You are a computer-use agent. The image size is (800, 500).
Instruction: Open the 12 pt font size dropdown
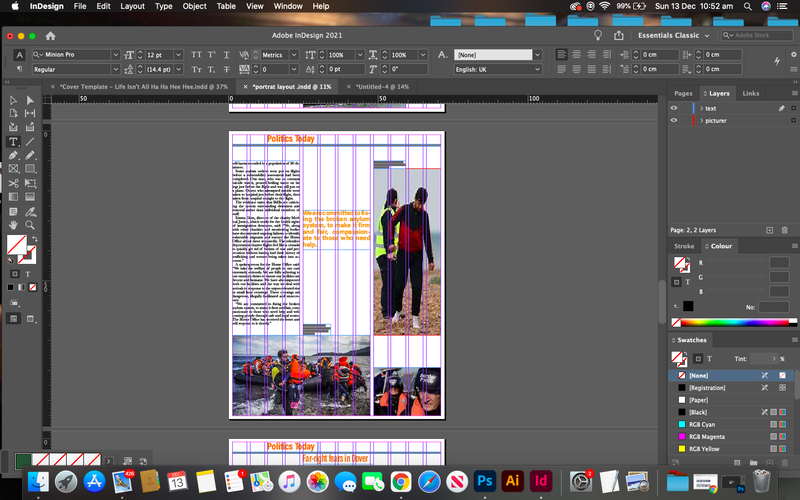[179, 55]
